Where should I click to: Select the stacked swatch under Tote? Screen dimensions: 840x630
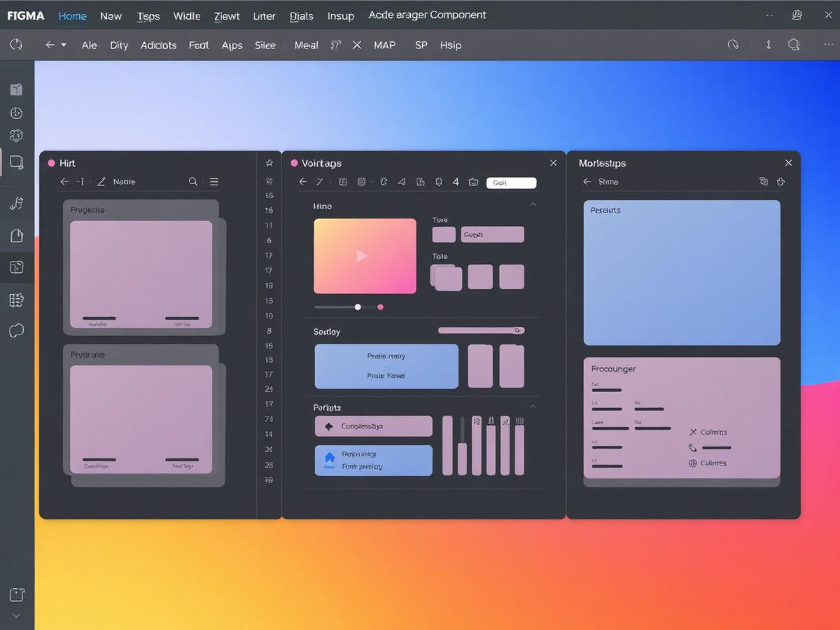coord(447,277)
